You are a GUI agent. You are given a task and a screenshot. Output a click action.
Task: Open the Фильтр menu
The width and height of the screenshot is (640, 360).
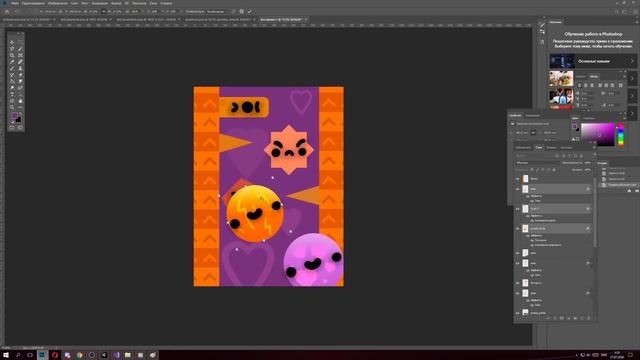click(x=116, y=3)
